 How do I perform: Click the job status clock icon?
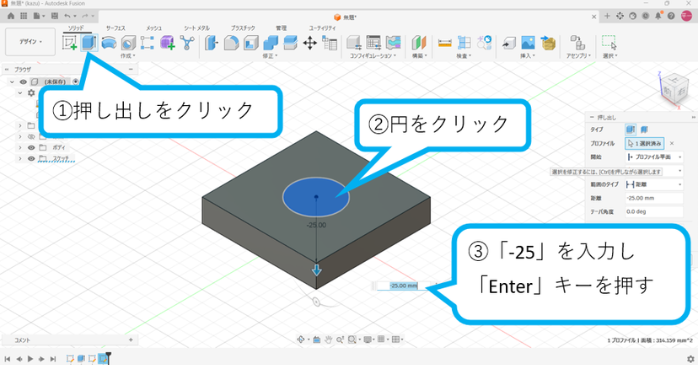coord(645,16)
